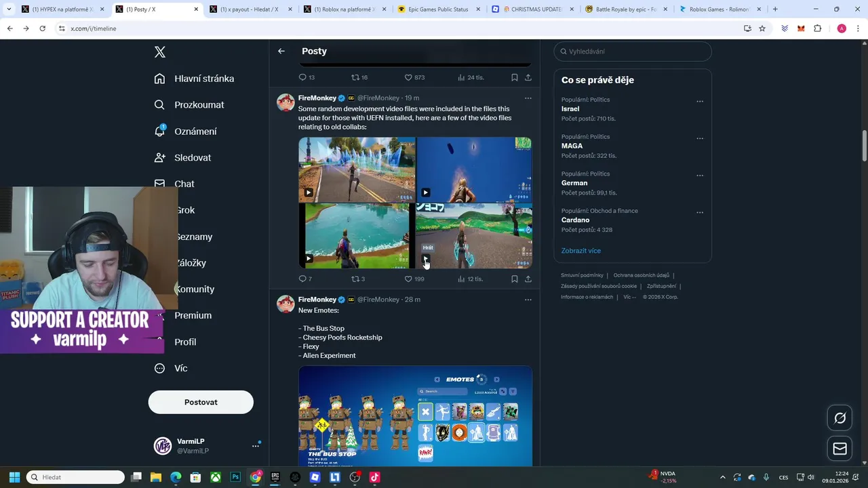The width and height of the screenshot is (868, 488).
Task: Click the X logo in the sidebar
Action: pyautogui.click(x=160, y=52)
